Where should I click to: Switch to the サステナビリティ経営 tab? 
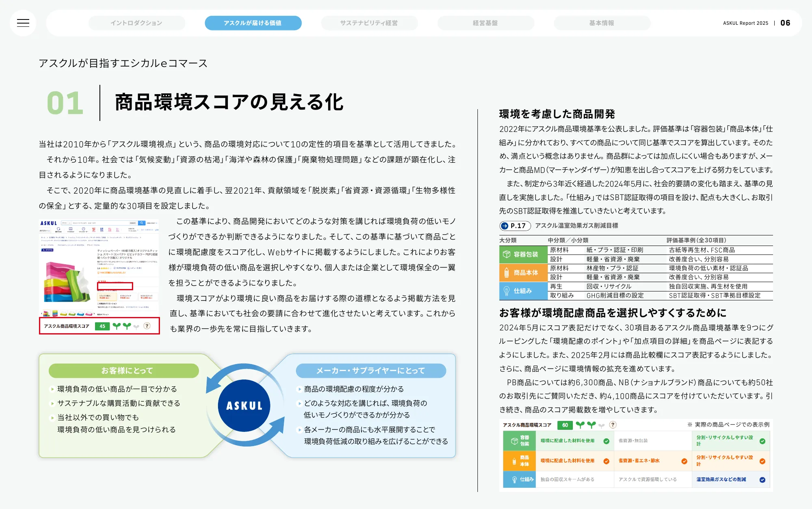coord(369,23)
